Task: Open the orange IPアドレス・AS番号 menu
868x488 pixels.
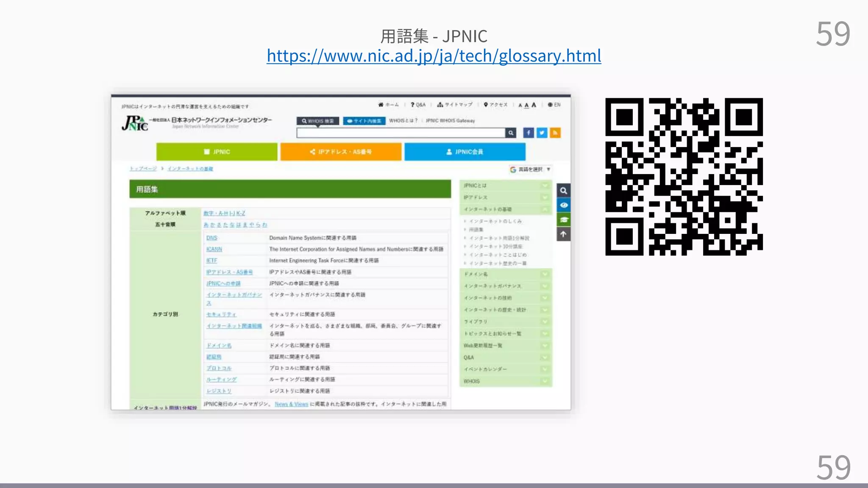Action: (x=341, y=152)
